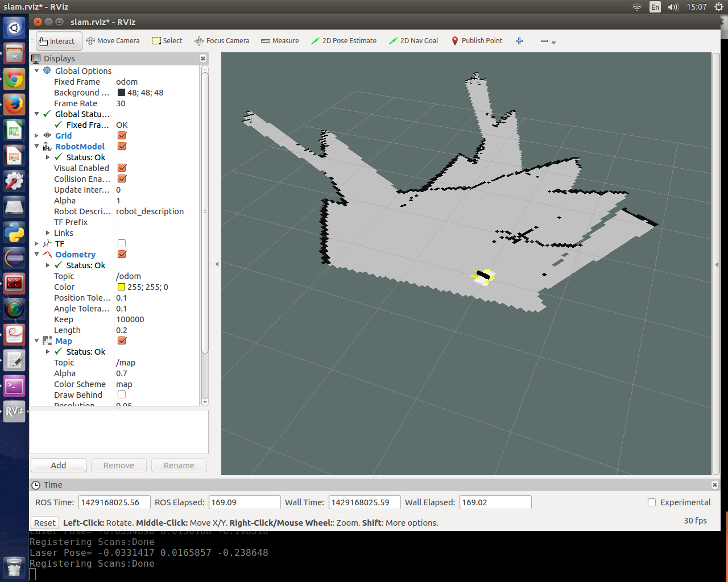Enable the Experimental checkbox
The image size is (728, 582).
[x=652, y=502]
